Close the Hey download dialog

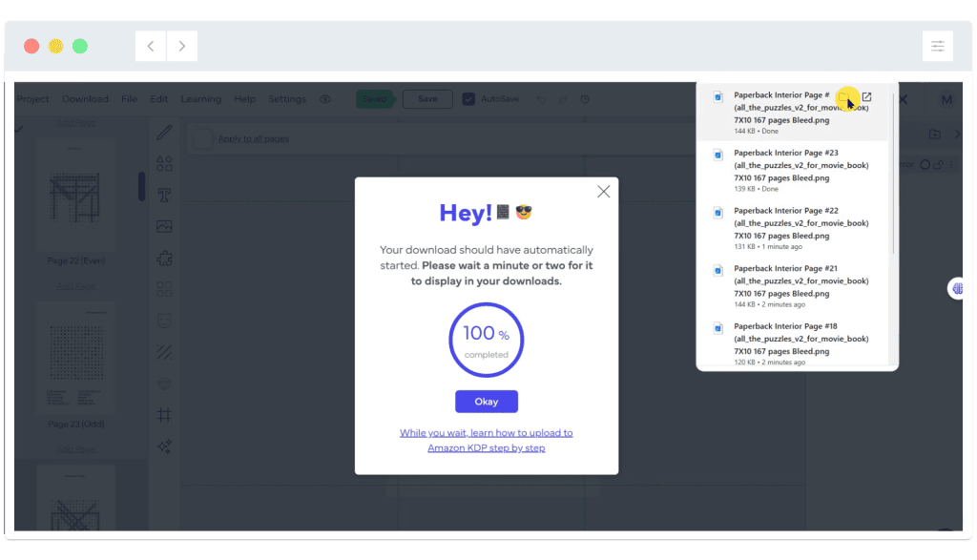(x=603, y=192)
